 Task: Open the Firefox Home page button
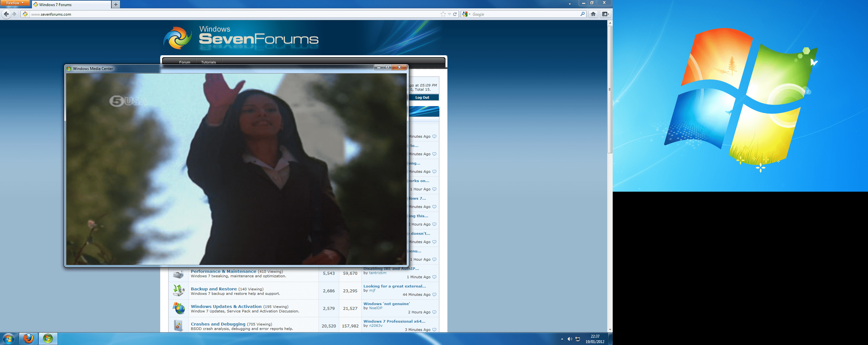tap(593, 14)
